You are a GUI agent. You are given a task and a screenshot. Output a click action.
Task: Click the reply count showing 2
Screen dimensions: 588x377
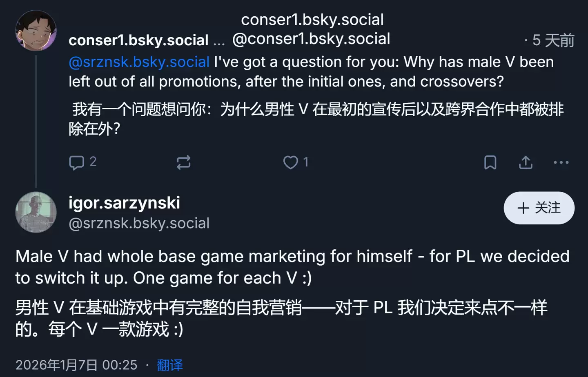point(93,162)
